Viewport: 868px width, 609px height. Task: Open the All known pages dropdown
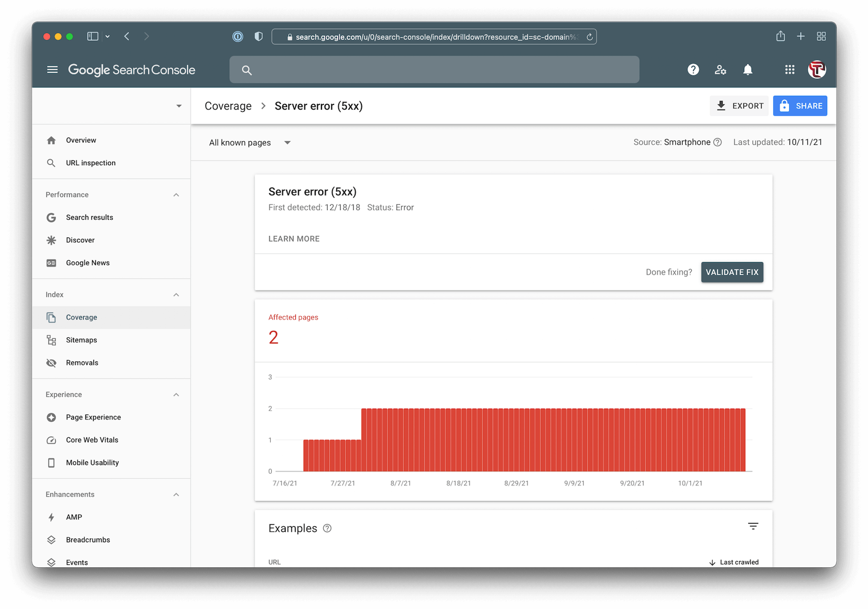tap(250, 143)
